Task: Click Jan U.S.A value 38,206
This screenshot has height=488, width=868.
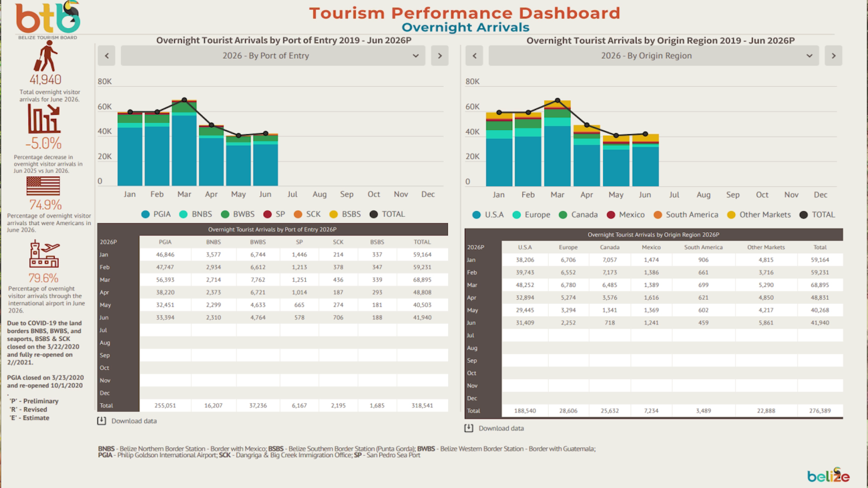Action: point(525,260)
